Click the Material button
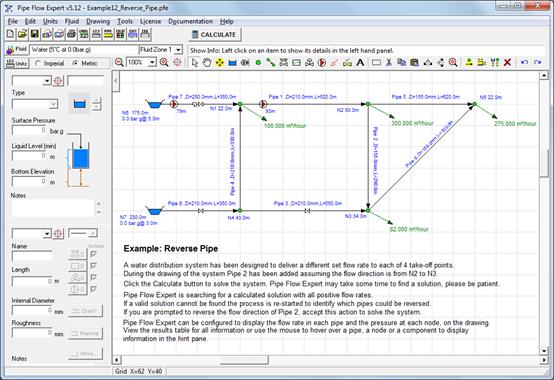This screenshot has width=554, height=380. point(85,333)
